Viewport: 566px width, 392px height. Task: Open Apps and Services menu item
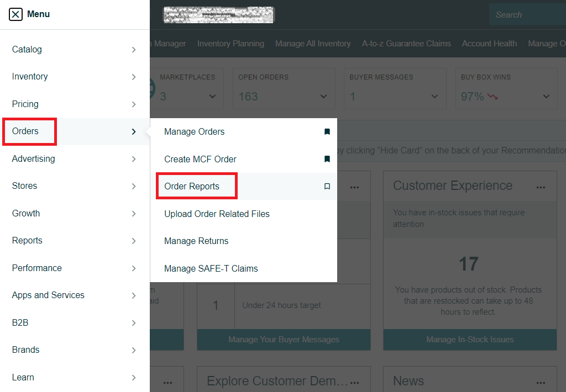[x=48, y=295]
